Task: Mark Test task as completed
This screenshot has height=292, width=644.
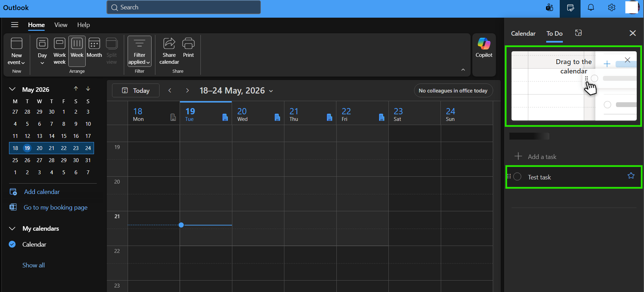Action: click(x=517, y=177)
